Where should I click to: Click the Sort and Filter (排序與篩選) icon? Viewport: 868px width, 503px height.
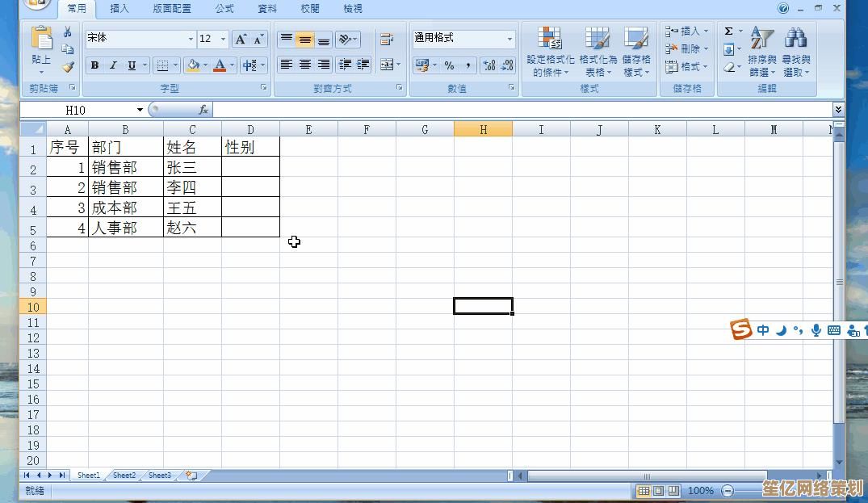761,50
